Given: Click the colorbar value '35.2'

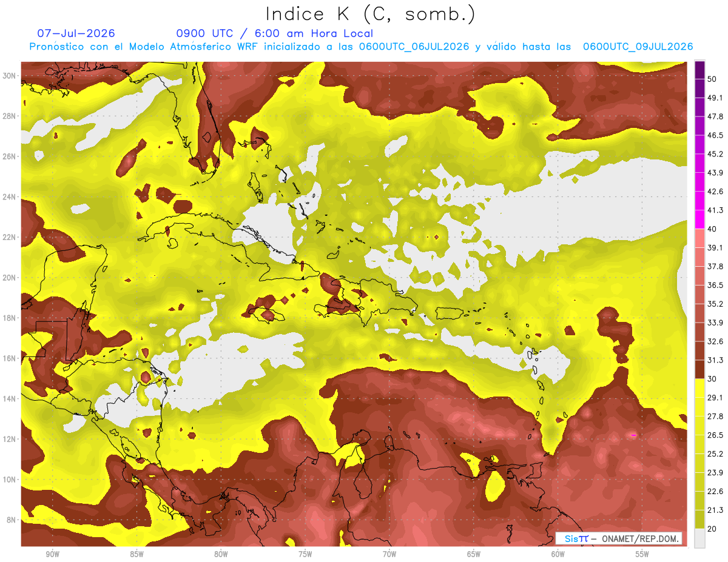Looking at the screenshot, I should coord(716,304).
